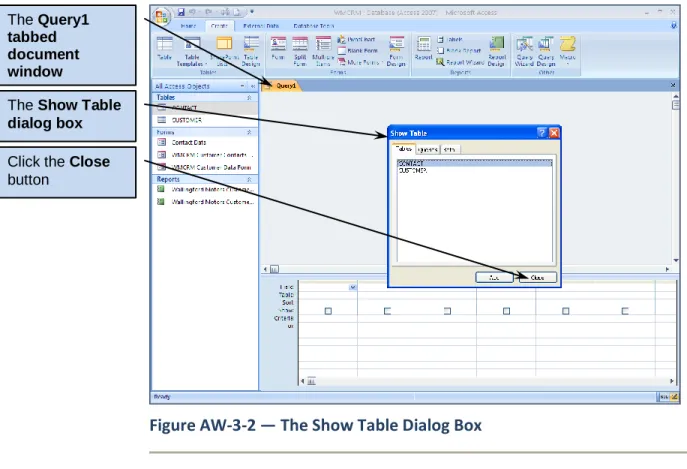Image resolution: width=687 pixels, height=469 pixels.
Task: Toggle Show checkbox in fifth grid column
Action: tap(566, 311)
